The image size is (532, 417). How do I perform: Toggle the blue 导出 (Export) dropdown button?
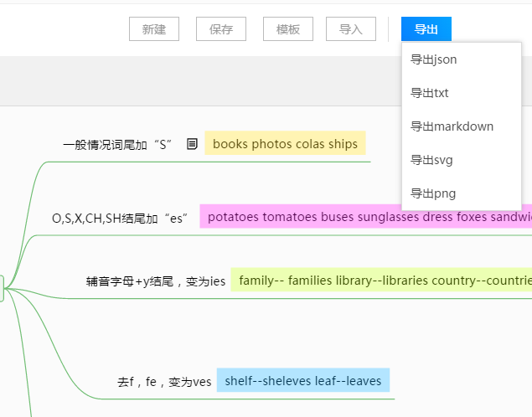pyautogui.click(x=426, y=29)
